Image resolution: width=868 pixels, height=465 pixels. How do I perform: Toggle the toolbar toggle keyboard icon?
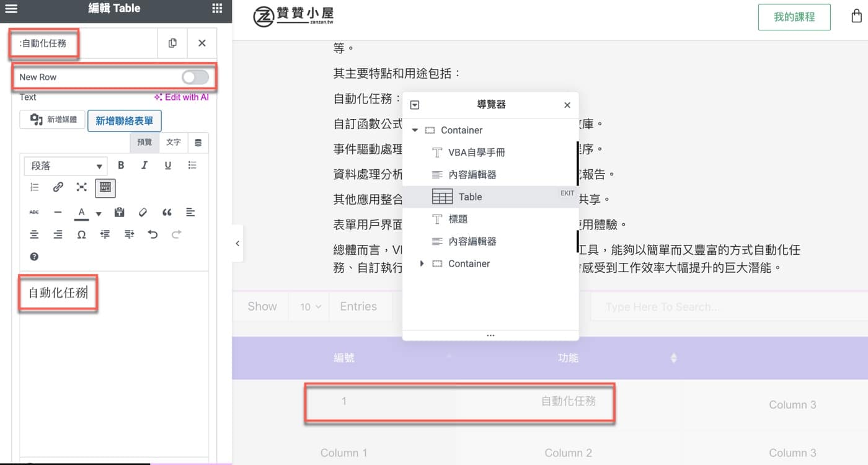[105, 187]
